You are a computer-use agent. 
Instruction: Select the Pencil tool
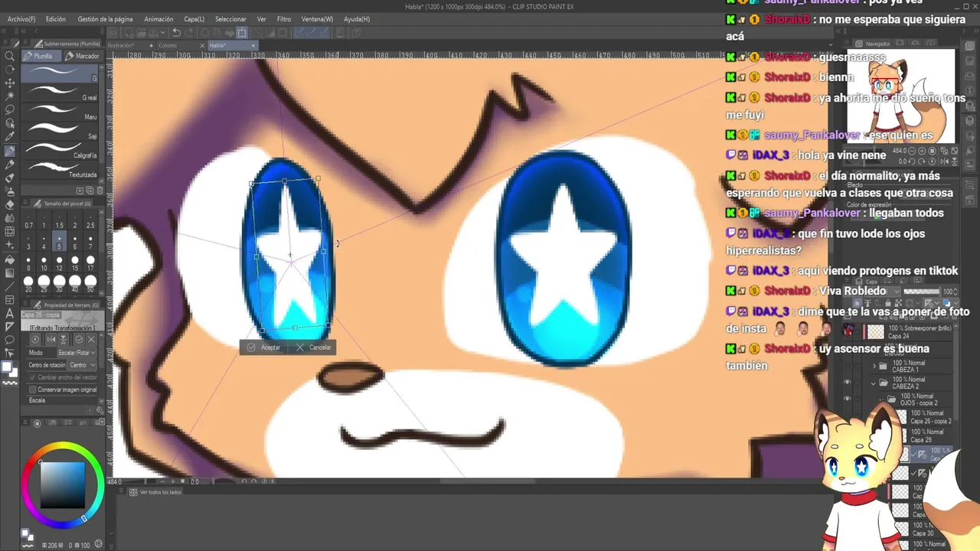click(x=10, y=165)
